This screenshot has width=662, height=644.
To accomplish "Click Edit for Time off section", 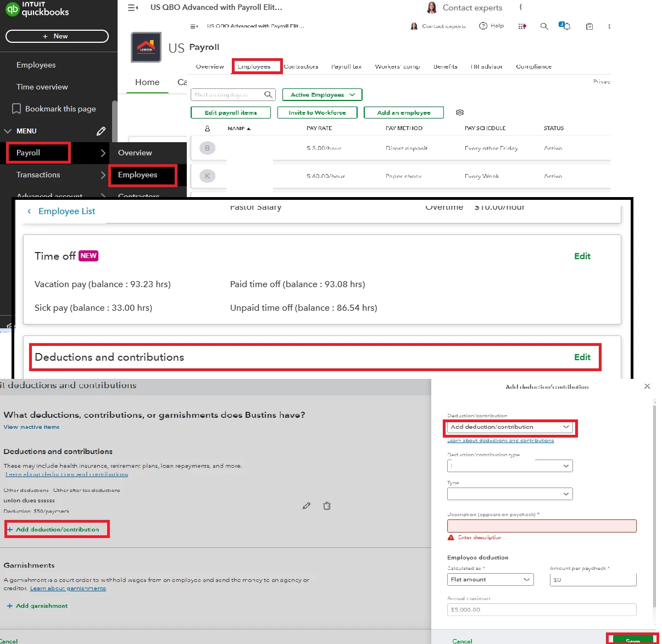I will tap(582, 256).
